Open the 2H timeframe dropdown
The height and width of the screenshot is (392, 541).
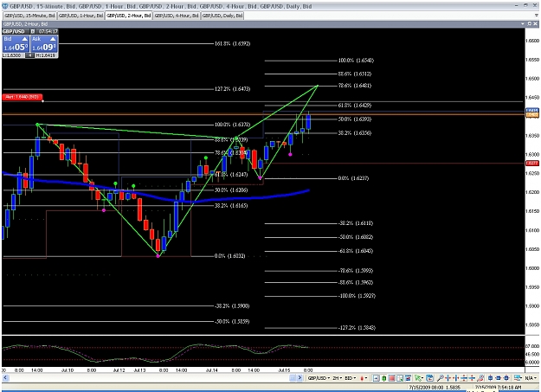pyautogui.click(x=337, y=378)
